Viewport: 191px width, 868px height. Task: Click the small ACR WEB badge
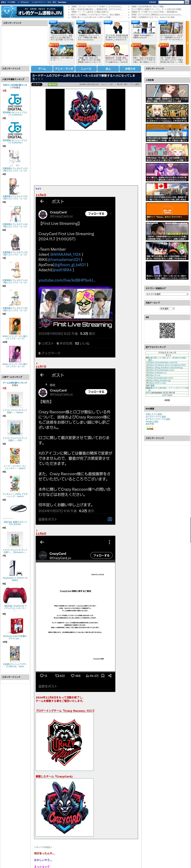pos(167,400)
